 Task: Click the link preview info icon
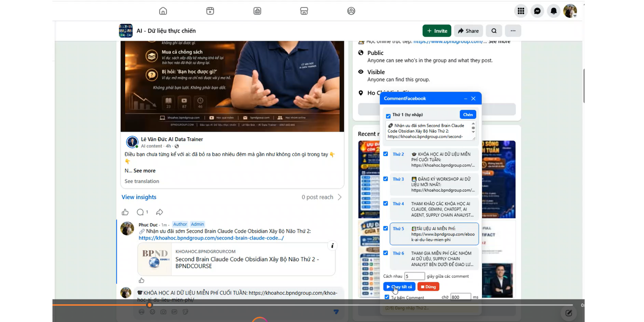pyautogui.click(x=332, y=246)
